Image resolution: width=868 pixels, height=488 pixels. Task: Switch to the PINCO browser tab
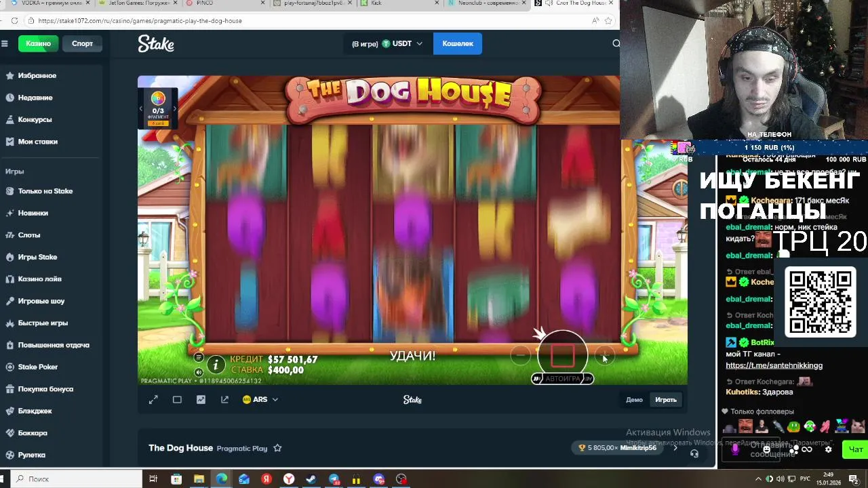tap(224, 3)
